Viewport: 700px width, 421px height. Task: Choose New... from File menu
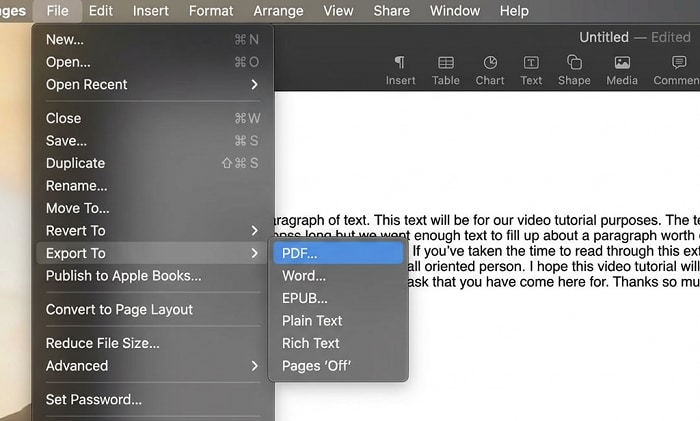152,40
